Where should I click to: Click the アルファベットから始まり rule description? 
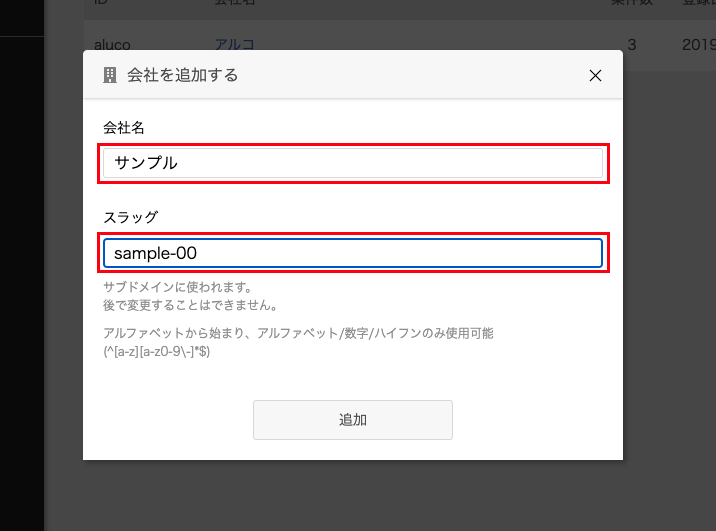click(x=298, y=333)
